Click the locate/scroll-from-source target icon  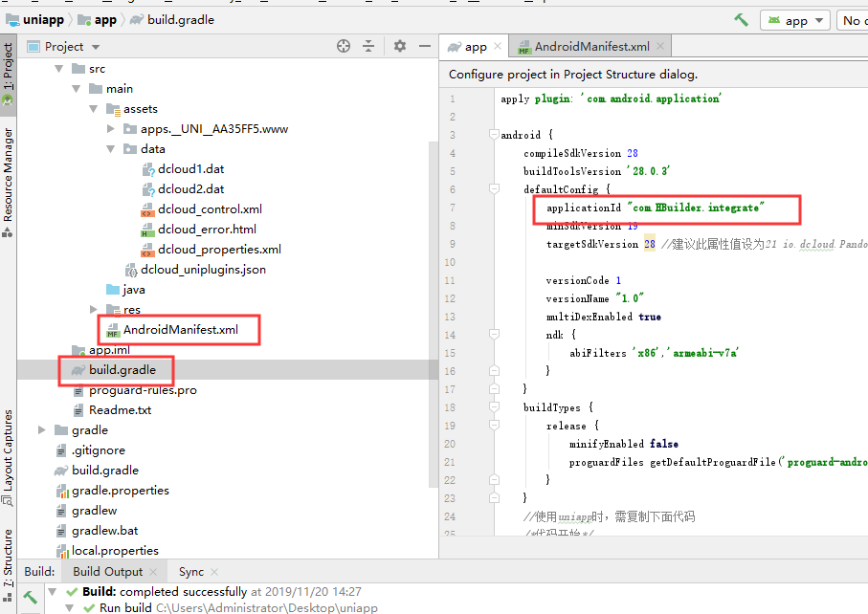344,47
